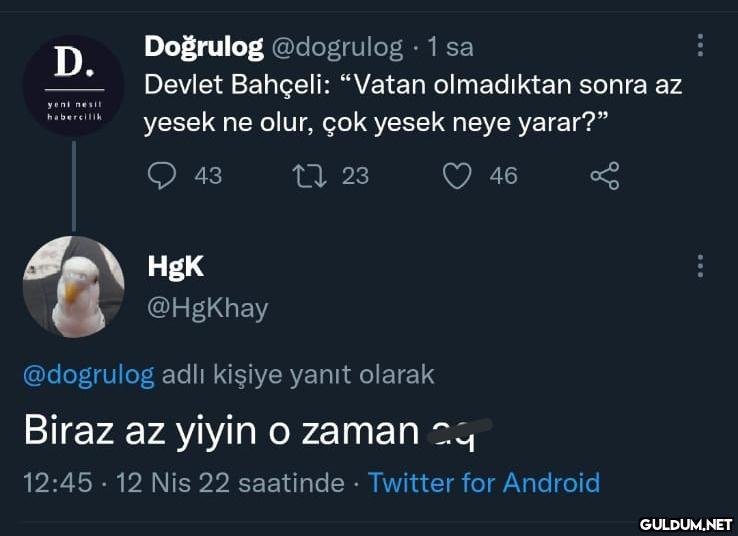Click the blue @dogrulog reply mention
Viewport: 738px width, 536px height.
tap(88, 375)
